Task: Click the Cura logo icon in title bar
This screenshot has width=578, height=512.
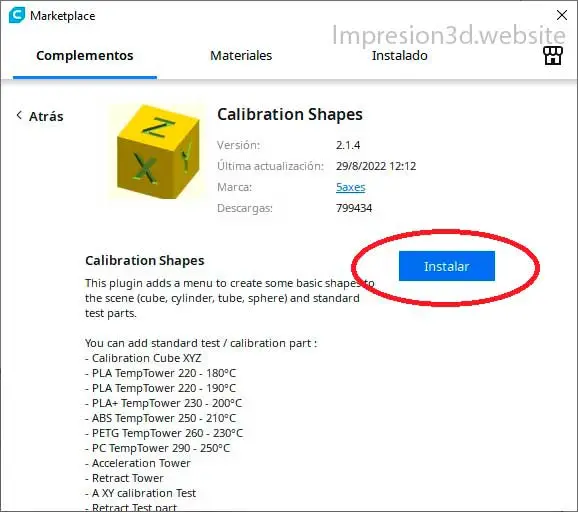Action: 17,15
